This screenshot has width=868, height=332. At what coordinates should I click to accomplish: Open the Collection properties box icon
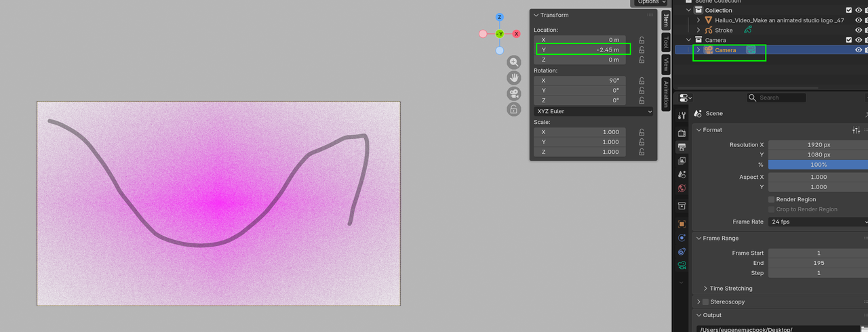point(682,206)
